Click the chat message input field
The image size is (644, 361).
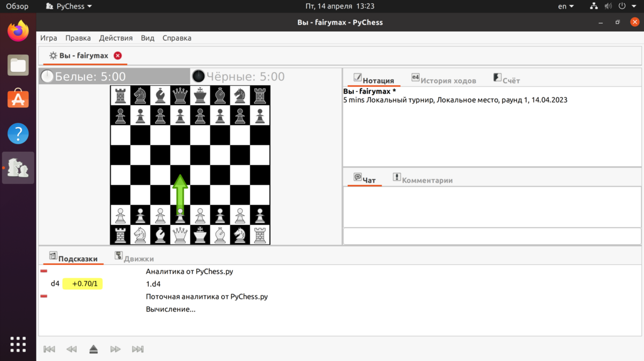[x=492, y=236]
